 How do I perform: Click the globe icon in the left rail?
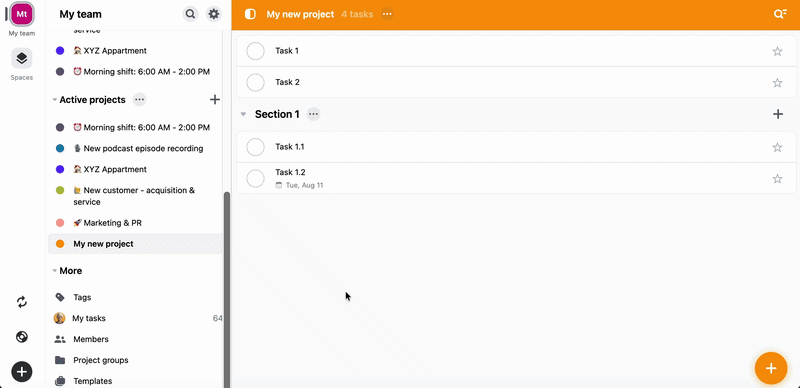click(21, 336)
